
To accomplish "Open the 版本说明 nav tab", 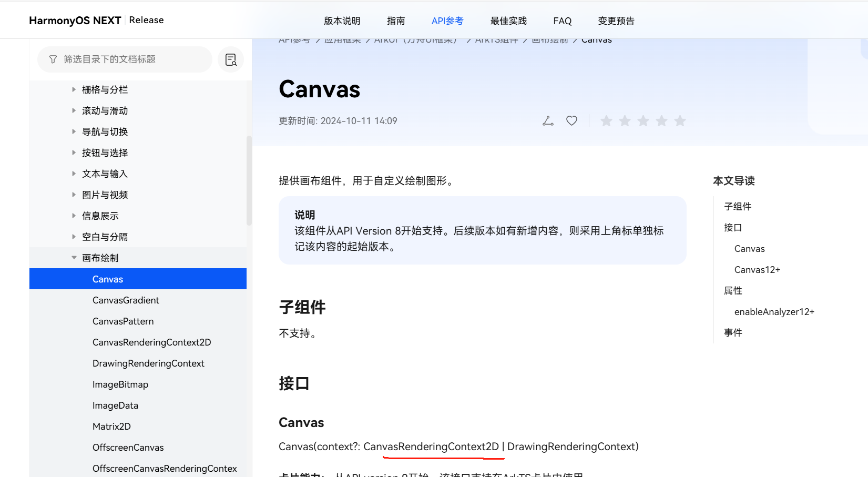I will (342, 21).
